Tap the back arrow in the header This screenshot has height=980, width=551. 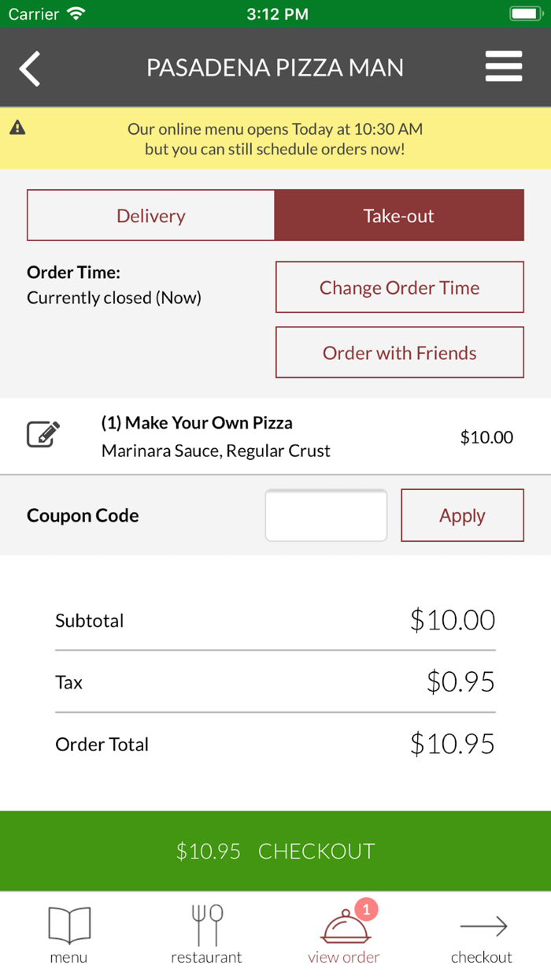pos(29,67)
